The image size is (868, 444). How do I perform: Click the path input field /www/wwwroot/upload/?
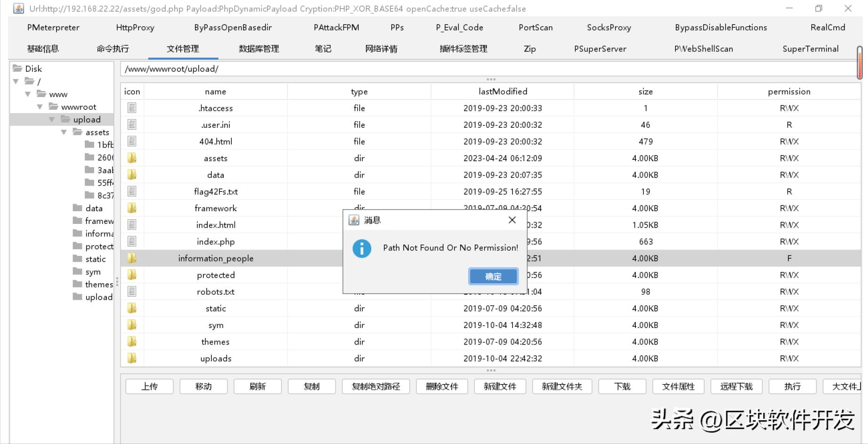[x=487, y=69]
